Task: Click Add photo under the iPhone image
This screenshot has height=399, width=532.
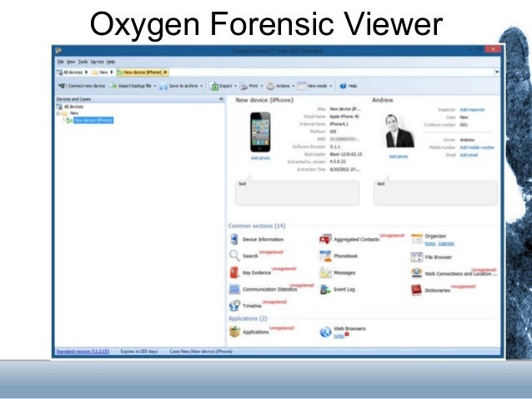Action: pos(260,158)
